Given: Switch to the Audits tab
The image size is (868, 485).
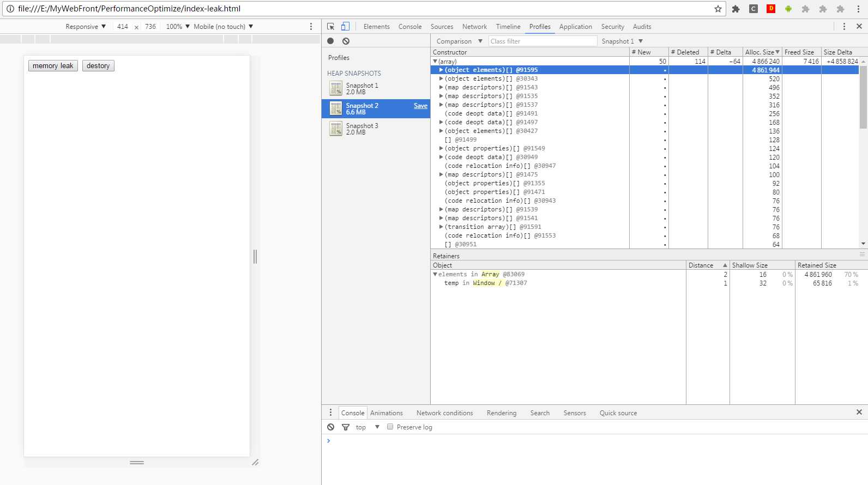Looking at the screenshot, I should [642, 26].
